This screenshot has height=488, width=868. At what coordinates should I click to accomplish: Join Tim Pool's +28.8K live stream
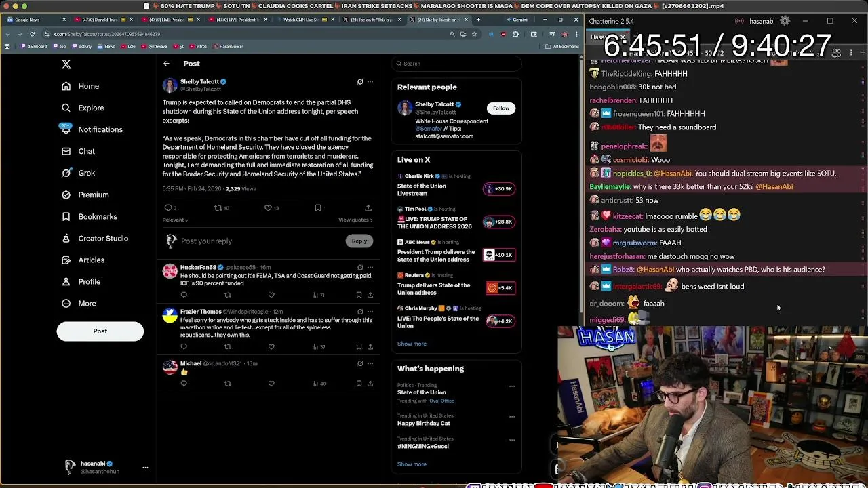pyautogui.click(x=498, y=222)
